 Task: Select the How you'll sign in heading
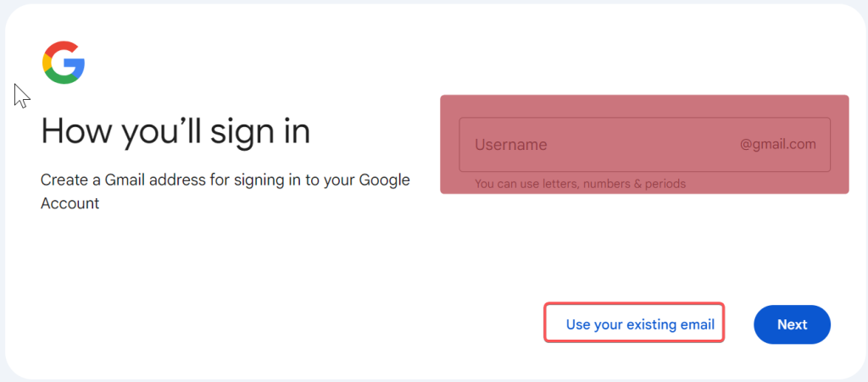(x=175, y=131)
